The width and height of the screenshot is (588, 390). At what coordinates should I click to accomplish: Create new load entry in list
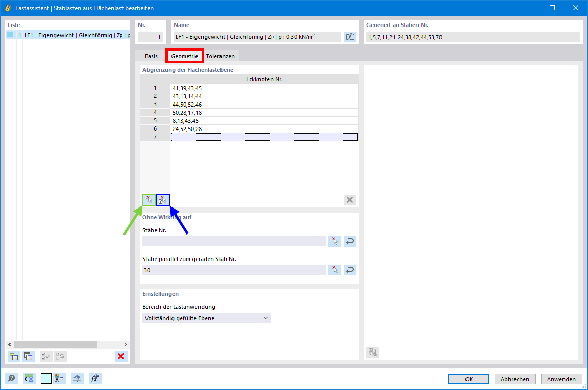click(x=14, y=356)
